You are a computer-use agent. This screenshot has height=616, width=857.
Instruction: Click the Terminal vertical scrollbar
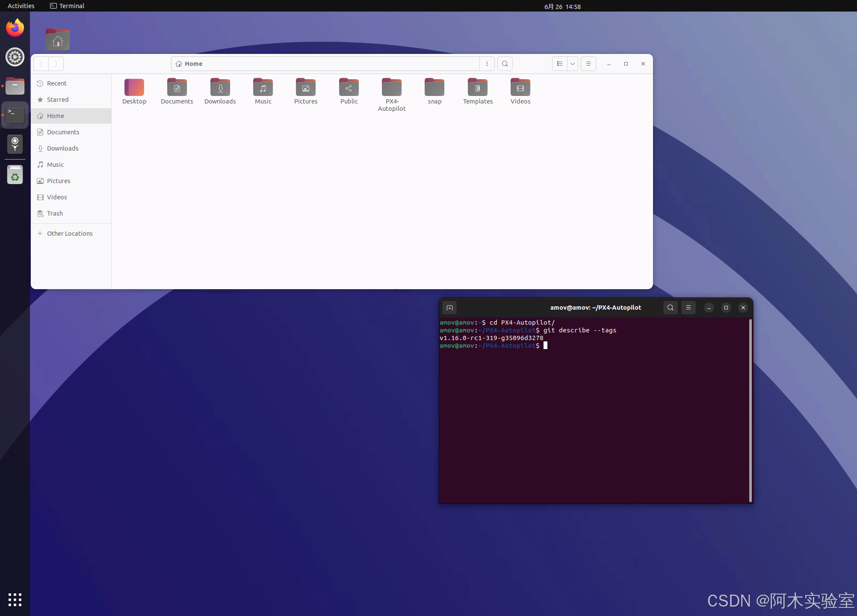point(751,411)
